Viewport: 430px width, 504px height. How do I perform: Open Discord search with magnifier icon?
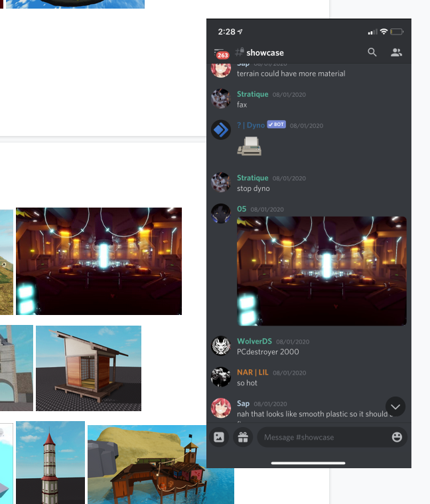pyautogui.click(x=372, y=52)
